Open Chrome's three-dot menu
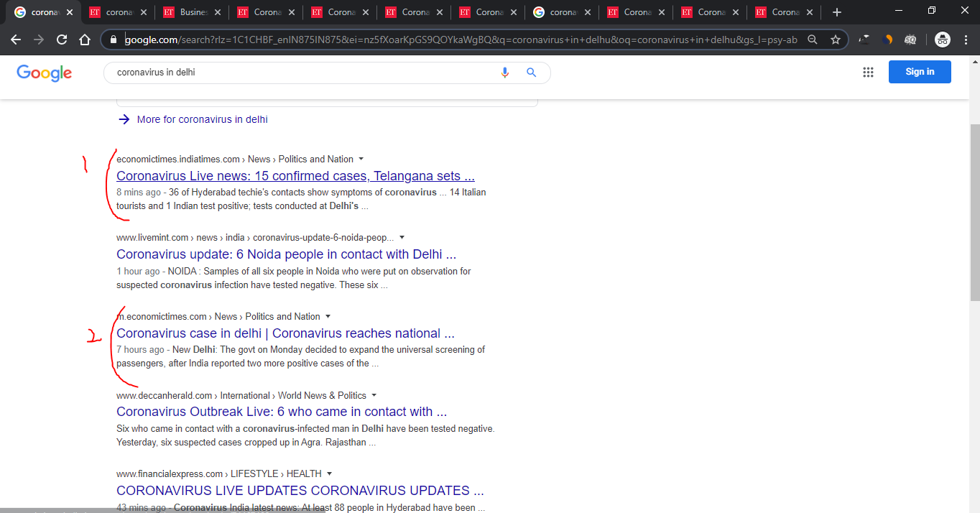Viewport: 980px width, 513px height. pos(965,40)
